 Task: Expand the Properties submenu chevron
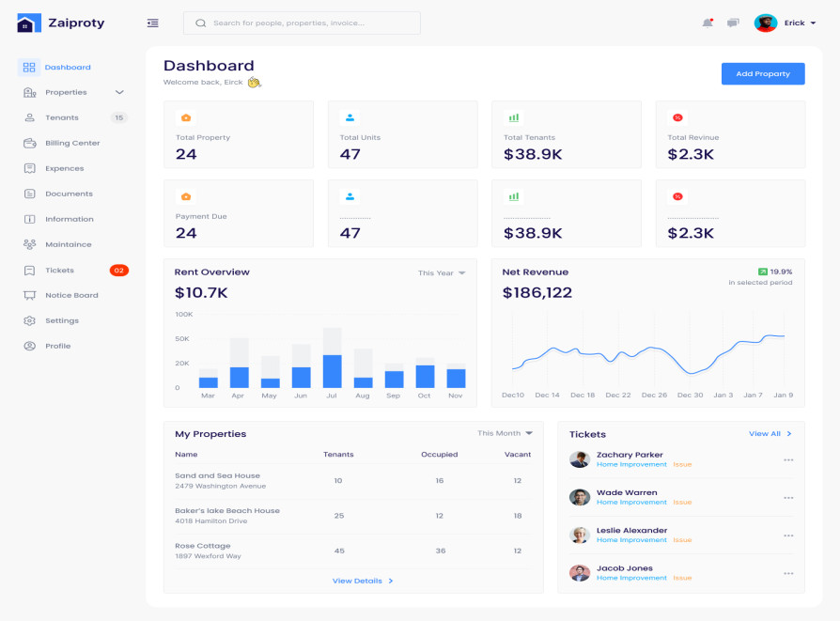[119, 92]
